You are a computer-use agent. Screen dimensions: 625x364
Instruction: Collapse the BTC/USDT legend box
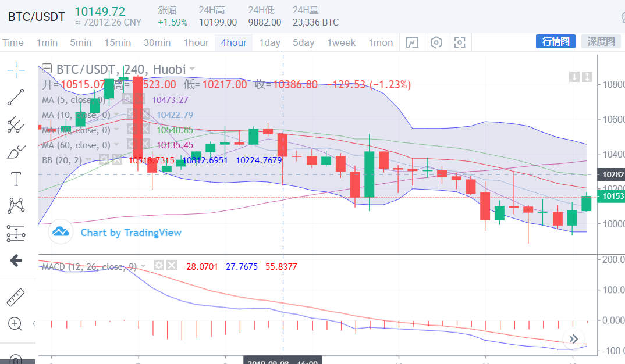click(47, 69)
